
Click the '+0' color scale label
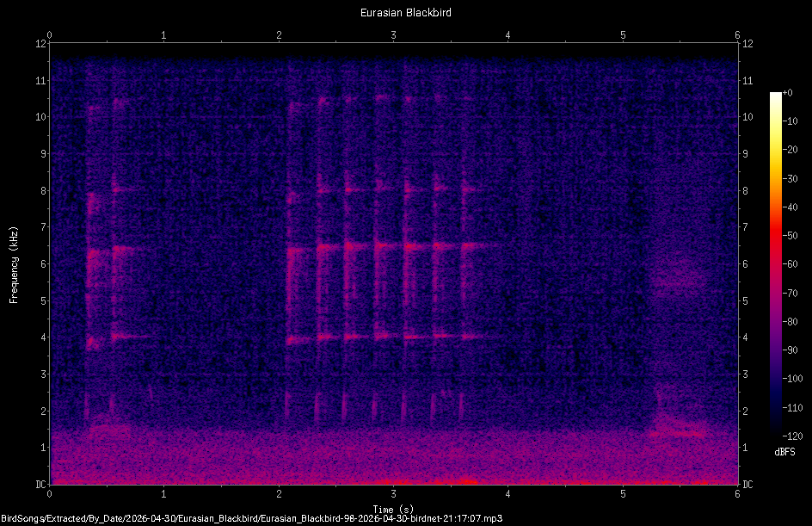tap(787, 93)
